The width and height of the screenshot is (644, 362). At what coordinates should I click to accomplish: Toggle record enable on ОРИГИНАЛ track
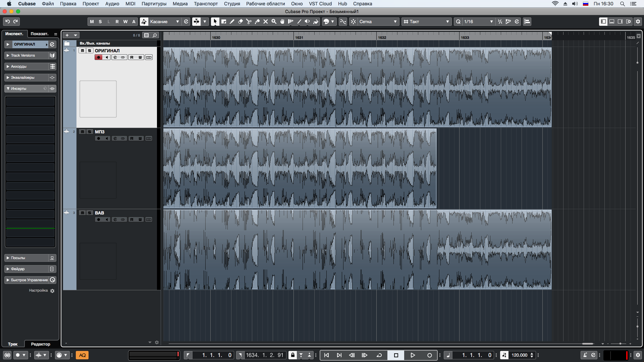(x=98, y=57)
